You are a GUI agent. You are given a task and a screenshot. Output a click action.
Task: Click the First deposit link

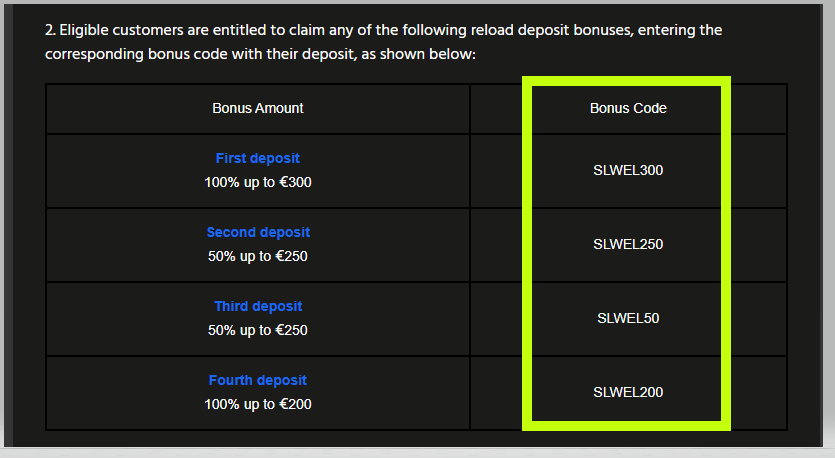point(257,158)
